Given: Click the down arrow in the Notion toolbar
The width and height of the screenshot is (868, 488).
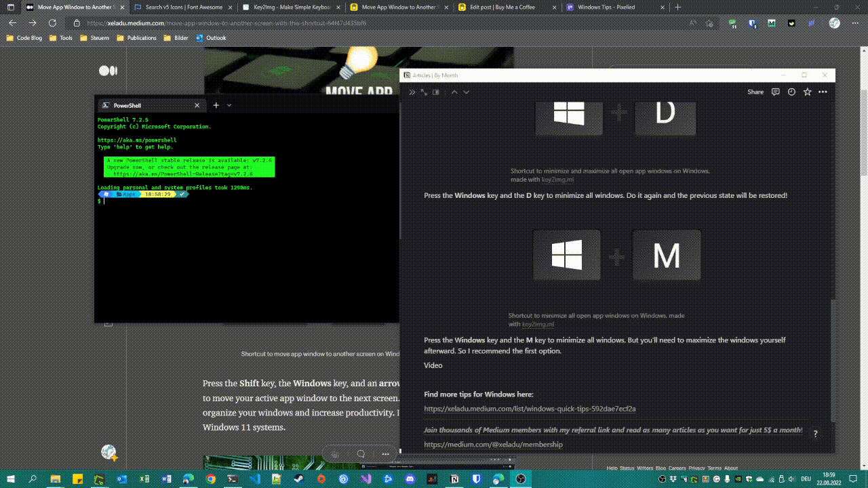Looking at the screenshot, I should point(466,92).
